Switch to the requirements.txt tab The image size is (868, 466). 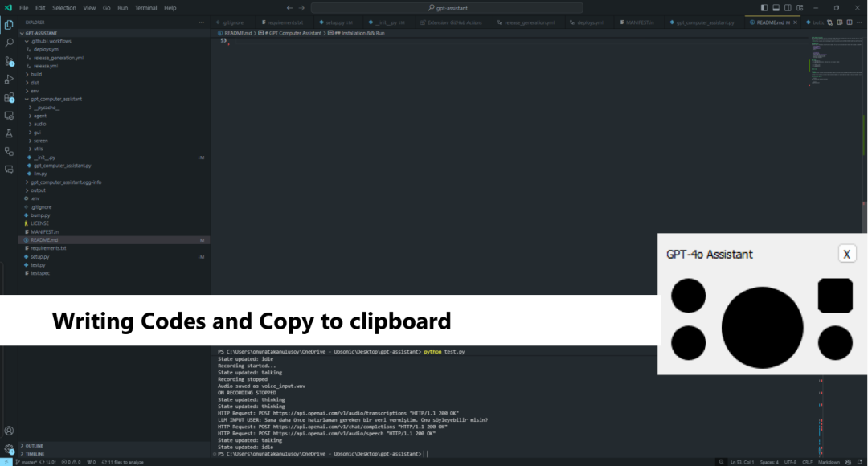pyautogui.click(x=284, y=22)
